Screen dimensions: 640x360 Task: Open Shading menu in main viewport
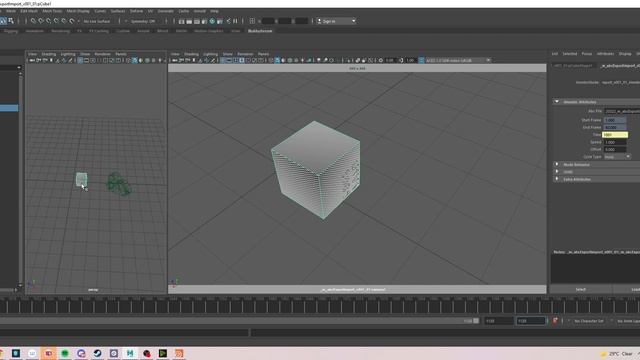click(x=191, y=54)
